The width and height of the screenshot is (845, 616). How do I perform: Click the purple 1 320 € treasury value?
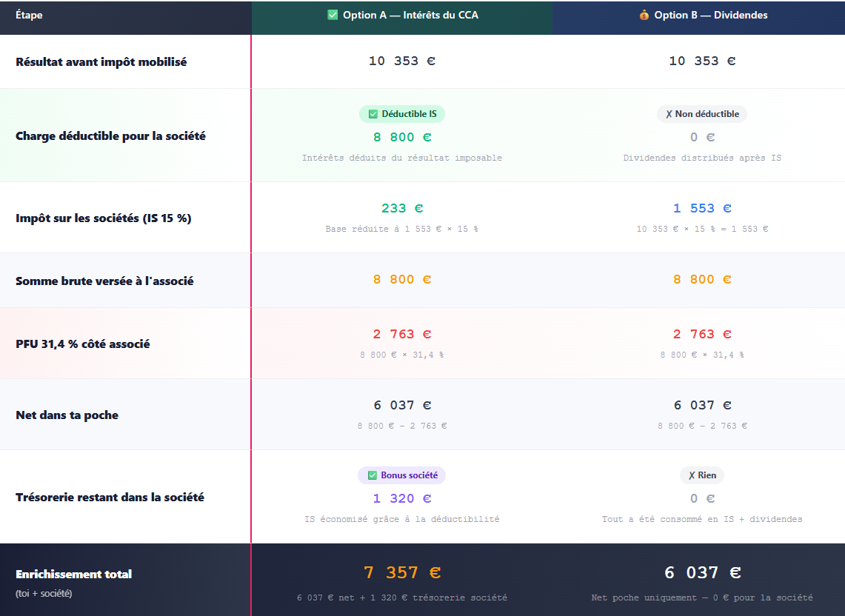click(402, 498)
